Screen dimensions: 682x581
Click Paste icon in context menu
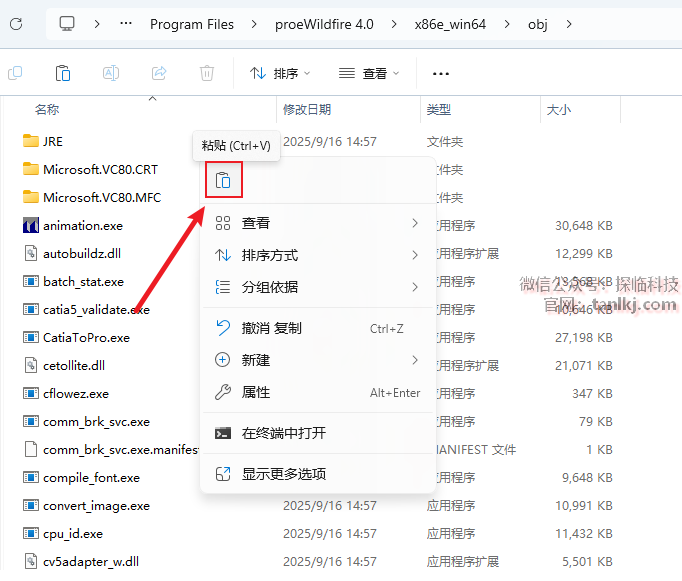pyautogui.click(x=223, y=180)
